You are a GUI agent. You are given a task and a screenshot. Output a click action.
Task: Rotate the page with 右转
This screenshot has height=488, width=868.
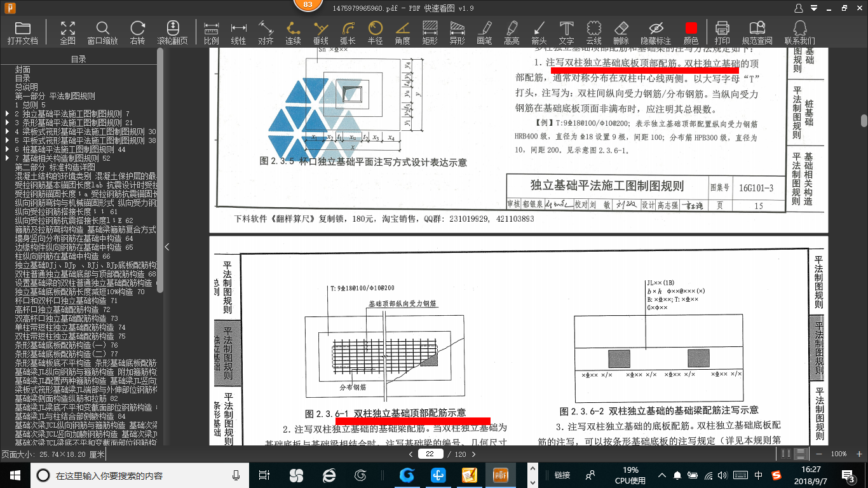(137, 32)
